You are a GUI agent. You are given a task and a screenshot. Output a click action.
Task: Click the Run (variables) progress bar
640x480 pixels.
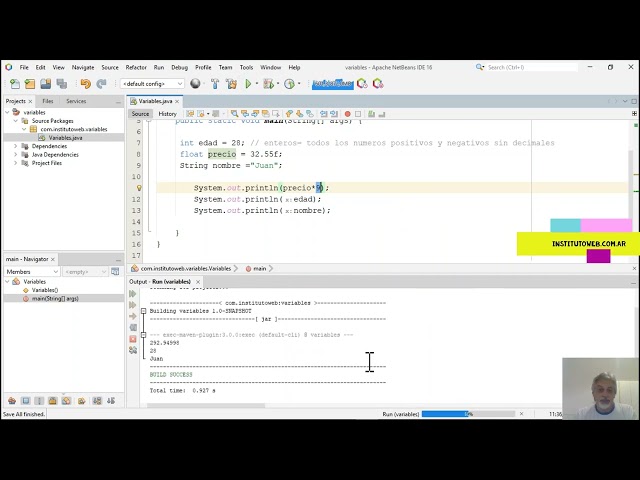(x=468, y=414)
